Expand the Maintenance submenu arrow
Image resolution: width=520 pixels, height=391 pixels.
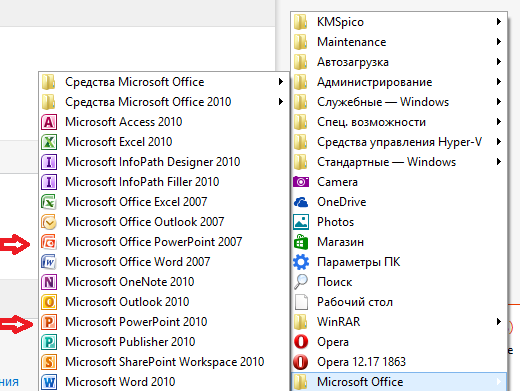[499, 42]
